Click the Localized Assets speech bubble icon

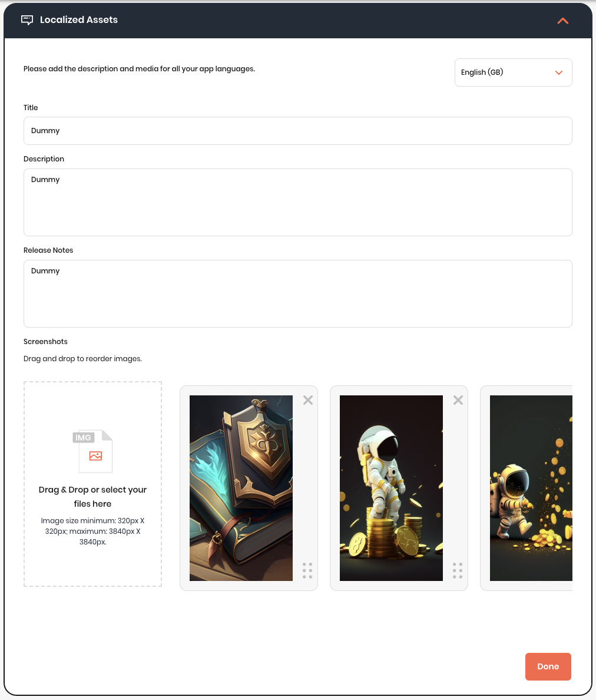[x=27, y=20]
